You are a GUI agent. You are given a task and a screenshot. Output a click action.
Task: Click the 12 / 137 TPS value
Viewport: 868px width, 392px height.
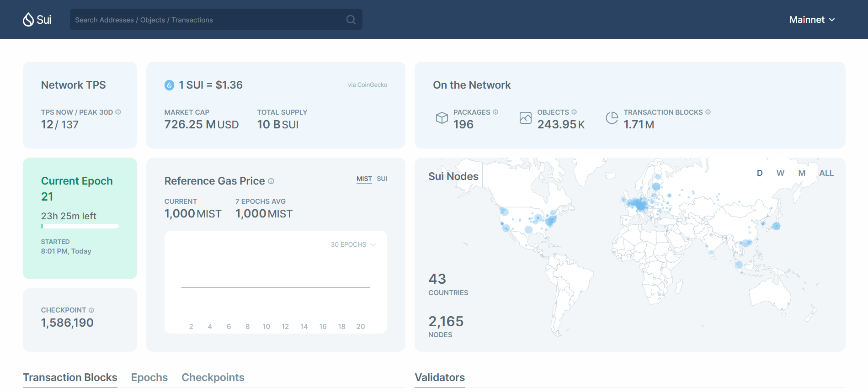[60, 125]
